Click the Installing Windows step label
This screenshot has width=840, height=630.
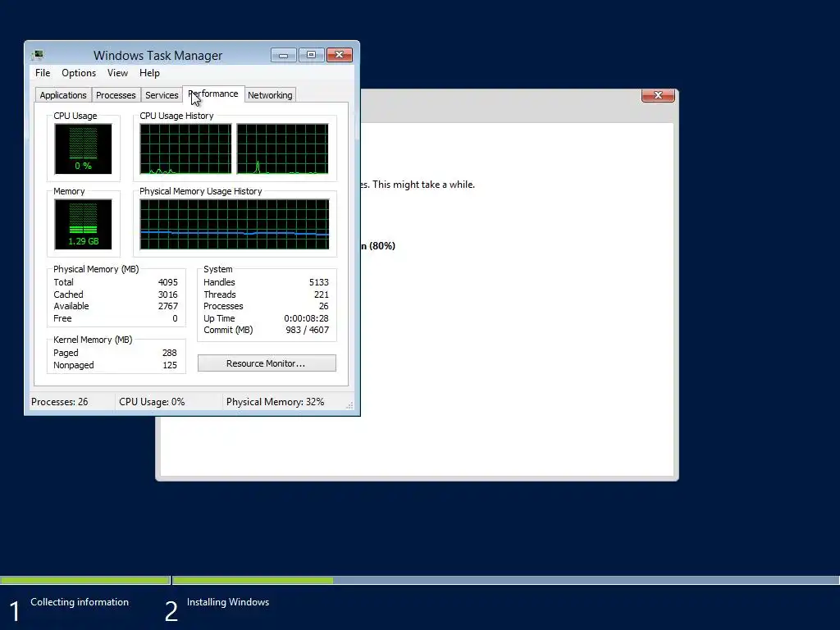coord(228,602)
